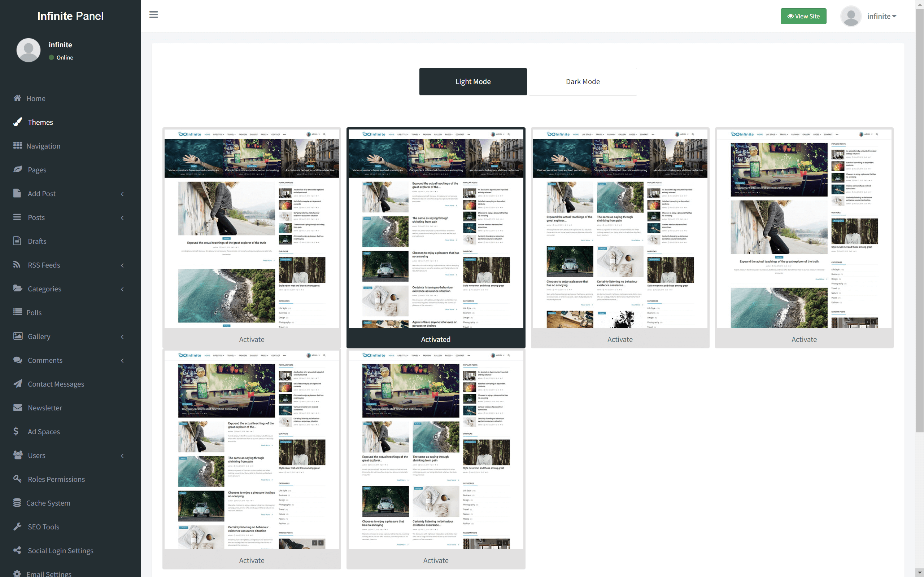Click the Polls list icon

click(18, 312)
